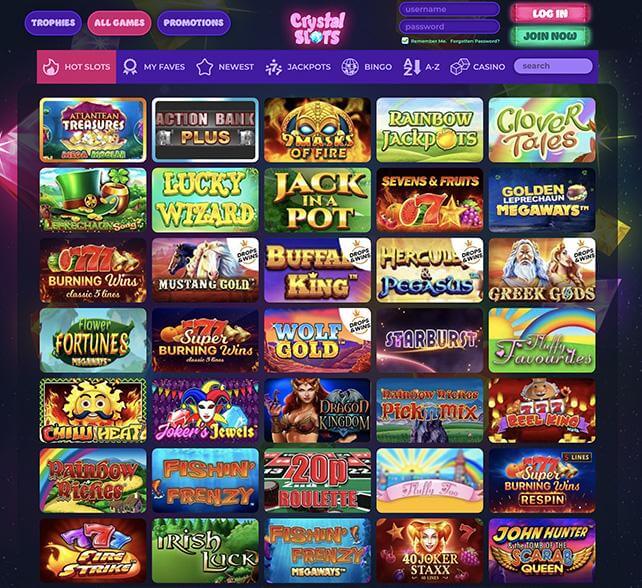642x588 pixels.
Task: Click the My Faves ribbon badge icon
Action: click(x=130, y=67)
